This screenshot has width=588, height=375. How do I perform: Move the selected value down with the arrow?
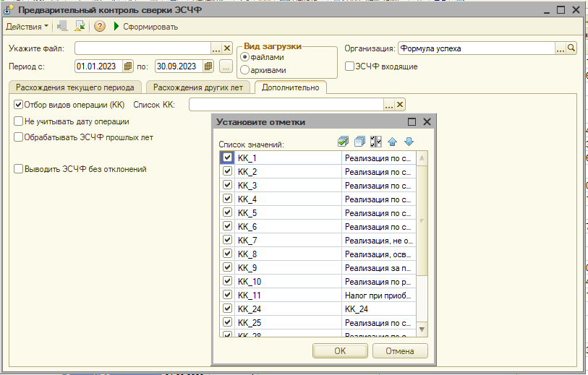coord(409,142)
